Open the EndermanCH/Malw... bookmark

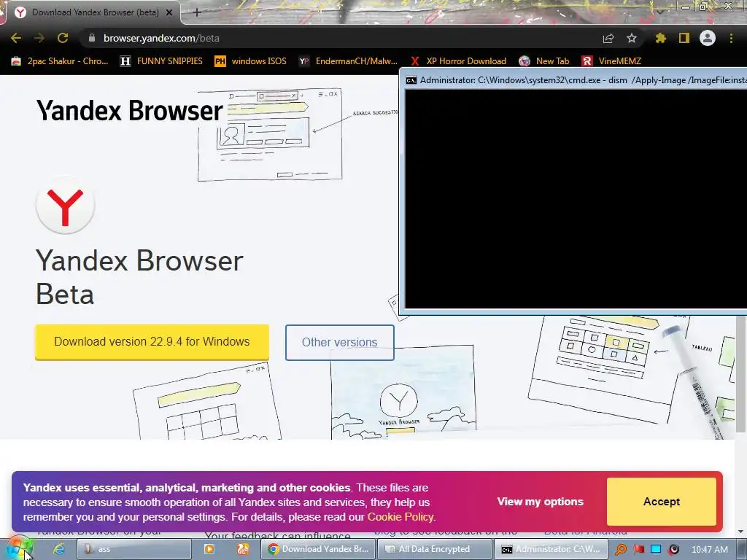348,61
